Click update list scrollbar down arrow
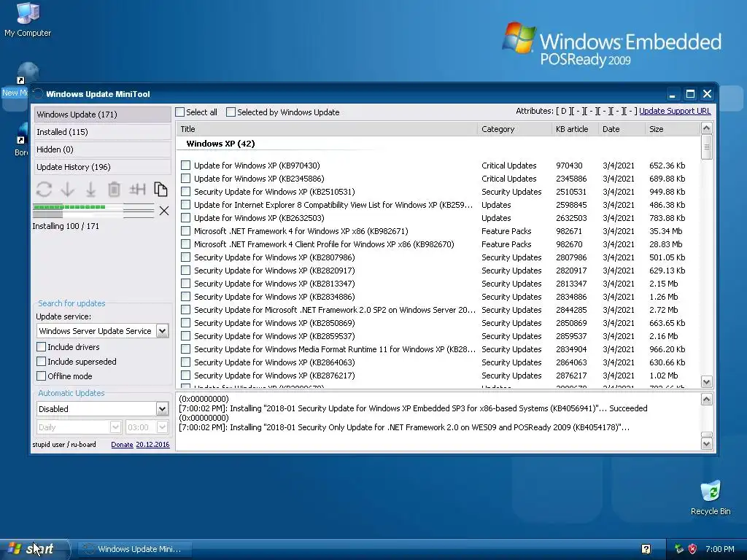This screenshot has height=560, width=747. pos(706,381)
